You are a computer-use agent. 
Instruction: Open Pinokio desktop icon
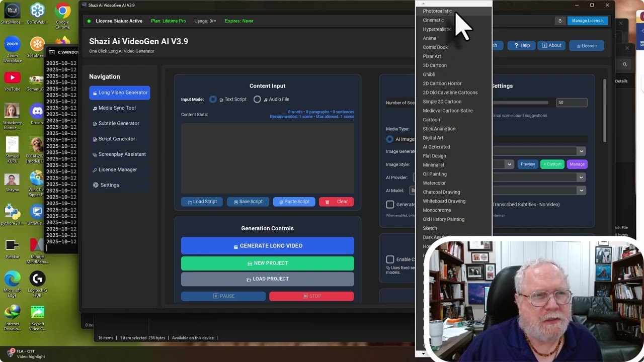[x=12, y=248]
